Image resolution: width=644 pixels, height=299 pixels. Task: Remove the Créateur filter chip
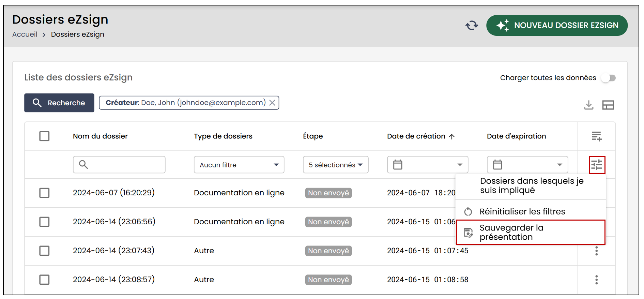click(272, 103)
